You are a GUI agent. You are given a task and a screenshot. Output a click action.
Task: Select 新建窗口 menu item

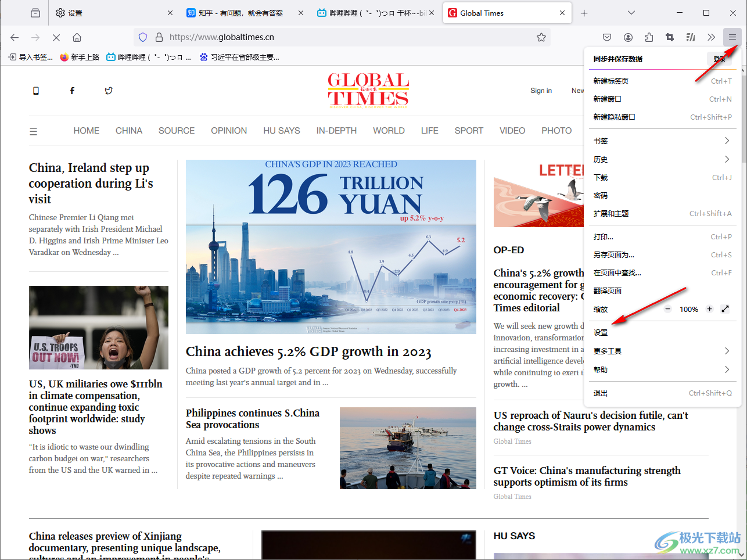click(x=662, y=99)
